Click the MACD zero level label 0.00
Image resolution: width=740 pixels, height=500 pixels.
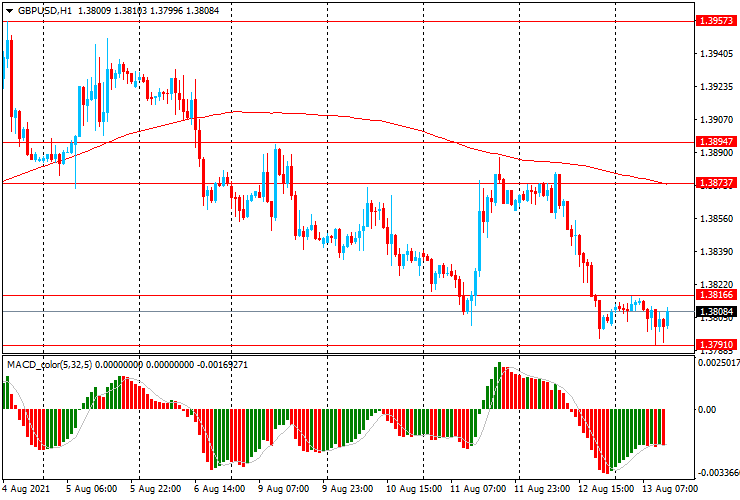(x=706, y=409)
